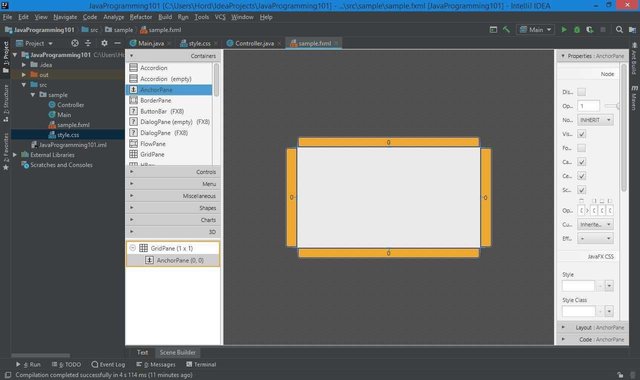Open the Build menu
The image size is (640, 380).
pyautogui.click(x=165, y=17)
